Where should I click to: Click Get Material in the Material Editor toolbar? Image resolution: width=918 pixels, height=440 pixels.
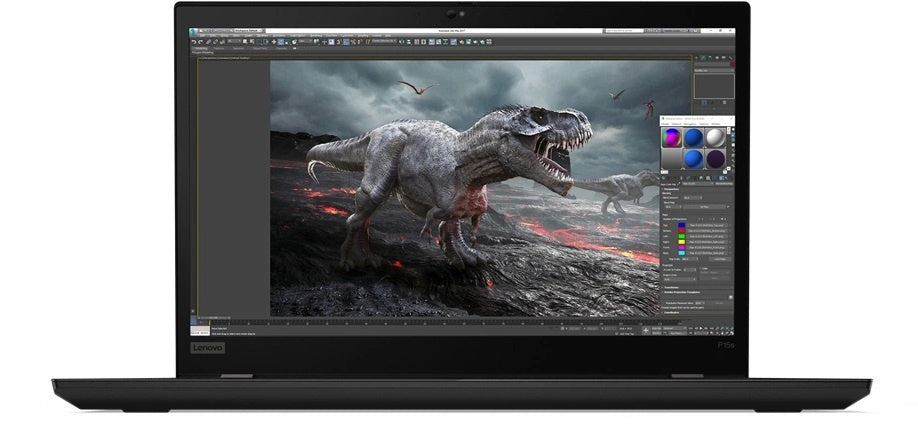pyautogui.click(x=663, y=178)
